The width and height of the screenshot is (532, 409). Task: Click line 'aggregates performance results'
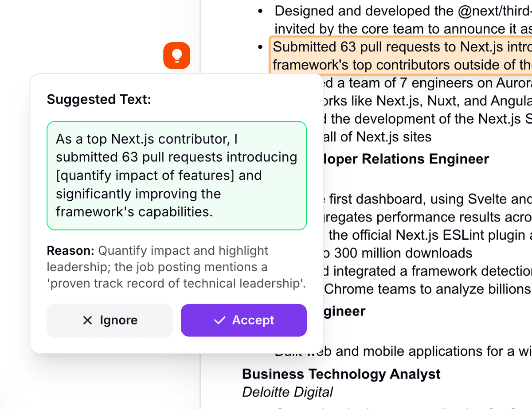point(428,217)
